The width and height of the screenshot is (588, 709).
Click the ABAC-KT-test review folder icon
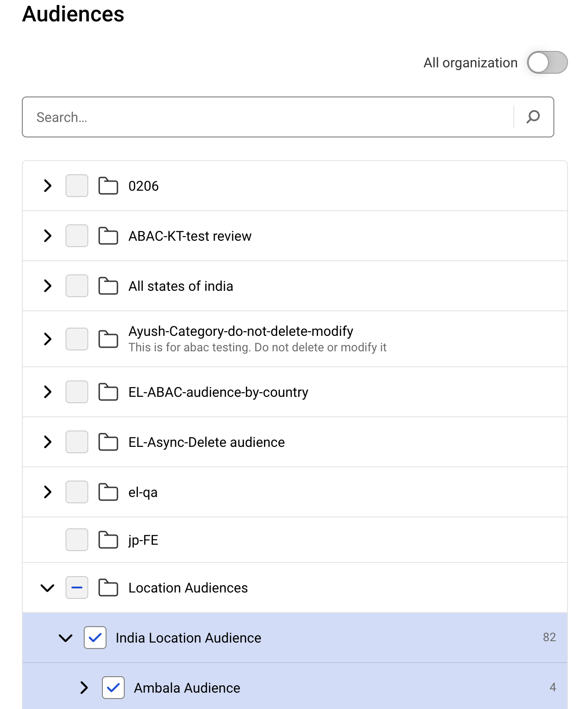pos(108,236)
